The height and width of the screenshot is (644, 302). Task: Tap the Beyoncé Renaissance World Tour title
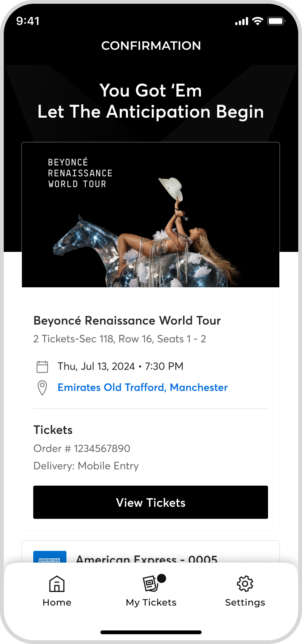(x=127, y=320)
